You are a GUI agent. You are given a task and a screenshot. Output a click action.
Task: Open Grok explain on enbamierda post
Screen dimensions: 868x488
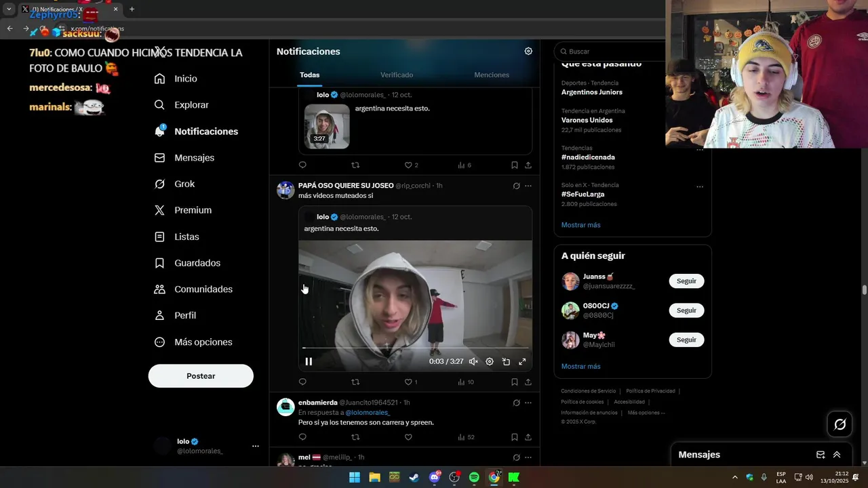click(516, 403)
